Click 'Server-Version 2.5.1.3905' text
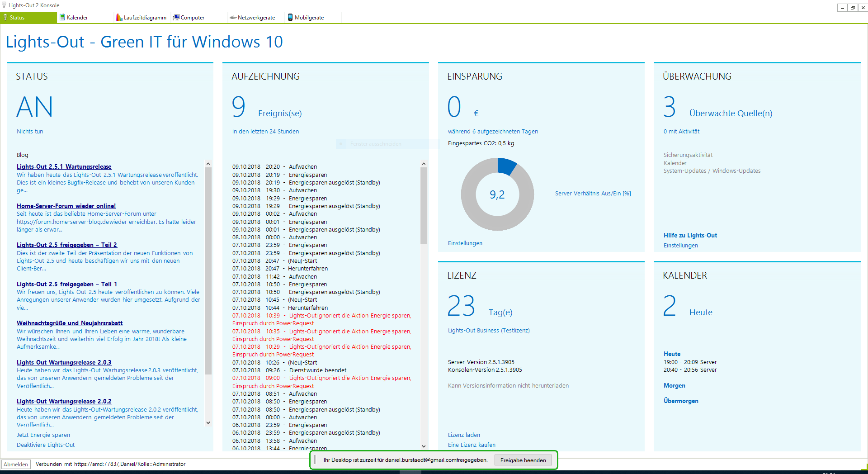The height and width of the screenshot is (474, 868). pos(481,362)
